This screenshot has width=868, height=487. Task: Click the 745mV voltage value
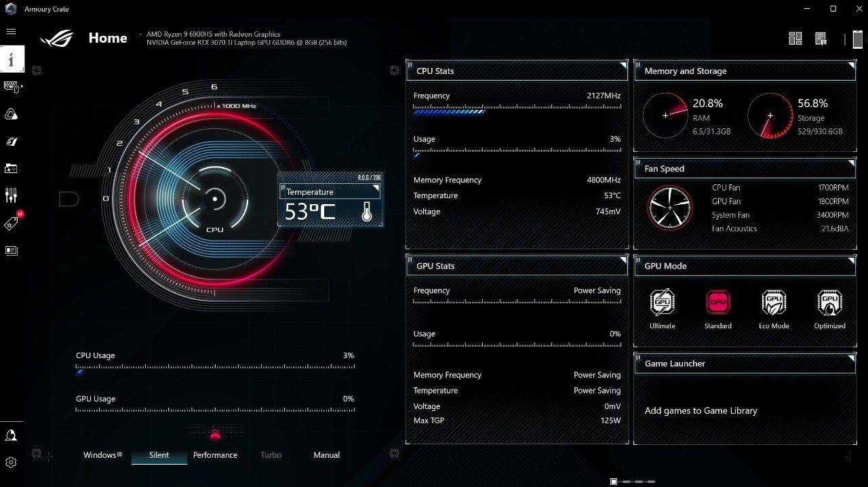pos(608,212)
